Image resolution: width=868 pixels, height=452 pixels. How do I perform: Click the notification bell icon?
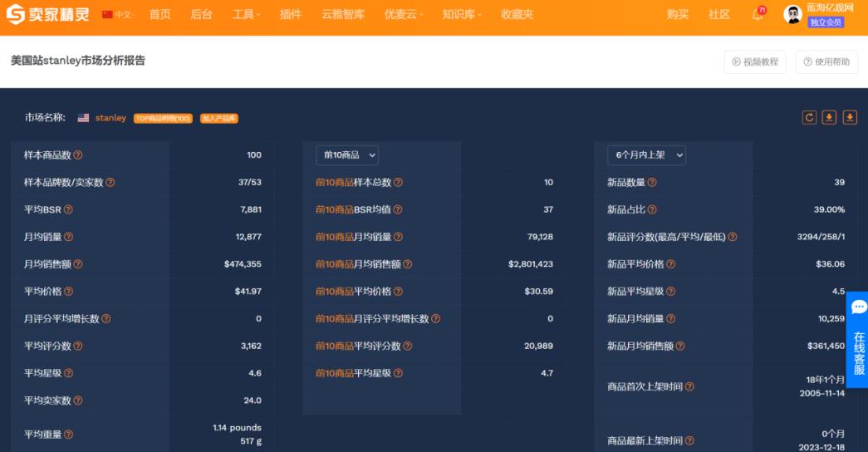tap(758, 14)
